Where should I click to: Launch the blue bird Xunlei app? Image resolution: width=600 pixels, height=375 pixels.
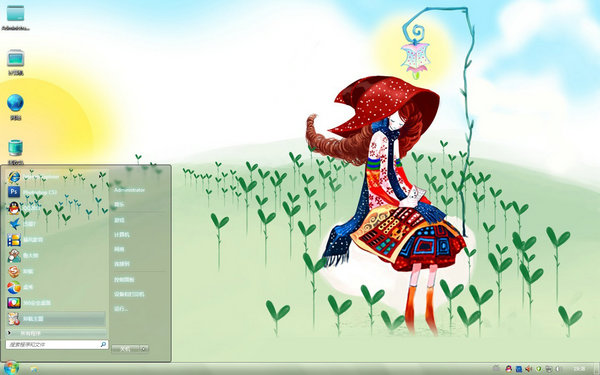click(56, 223)
